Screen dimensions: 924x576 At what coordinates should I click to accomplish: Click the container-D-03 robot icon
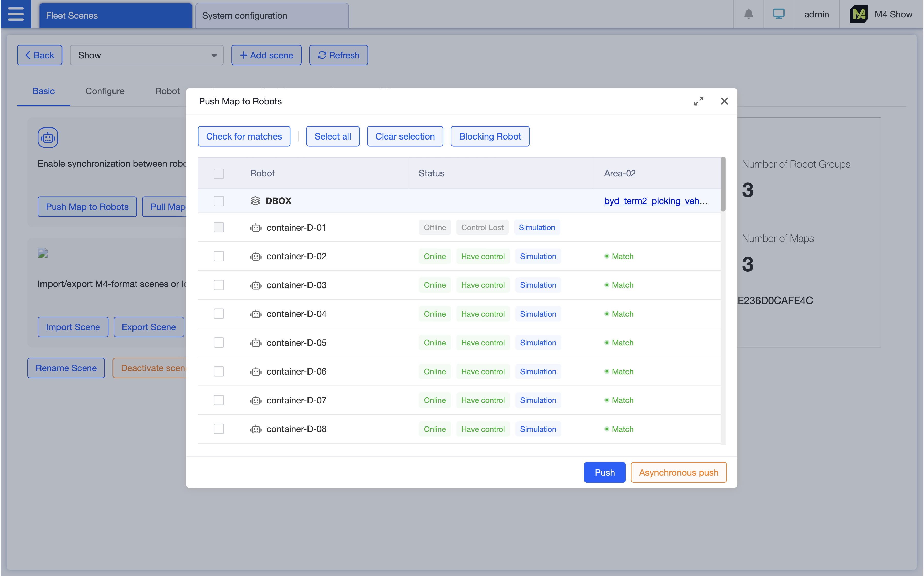pos(256,285)
